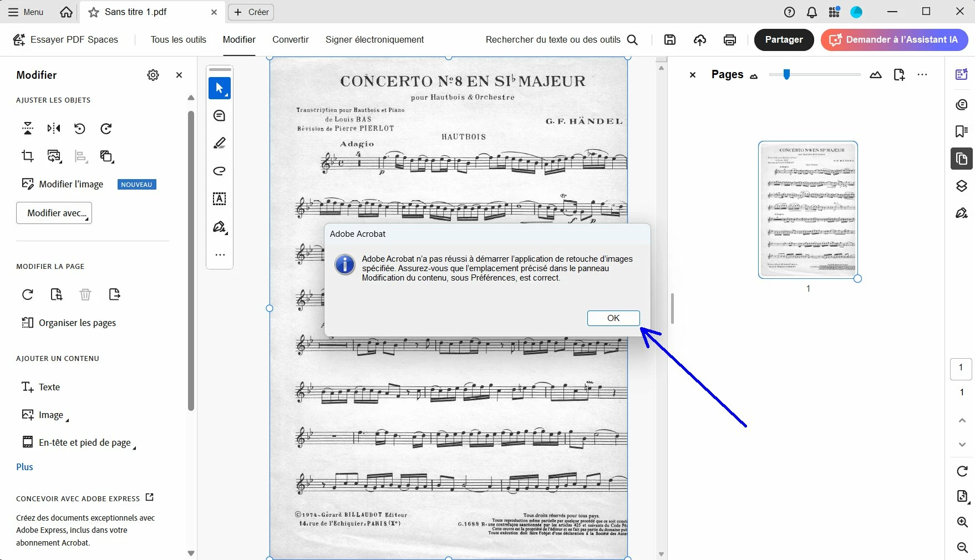The width and height of the screenshot is (975, 560).
Task: Open more tools ellipsis in quick toolbar
Action: pos(220,255)
